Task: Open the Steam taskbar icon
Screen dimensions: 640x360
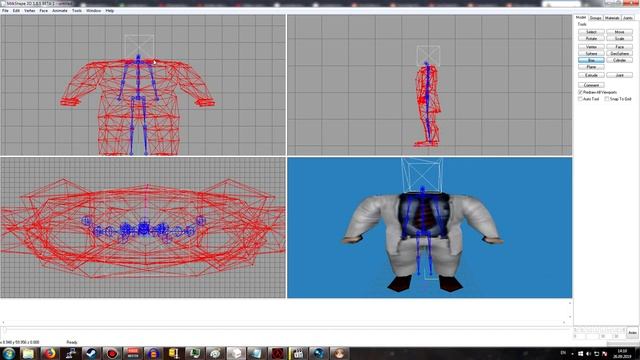Action: tap(91, 353)
